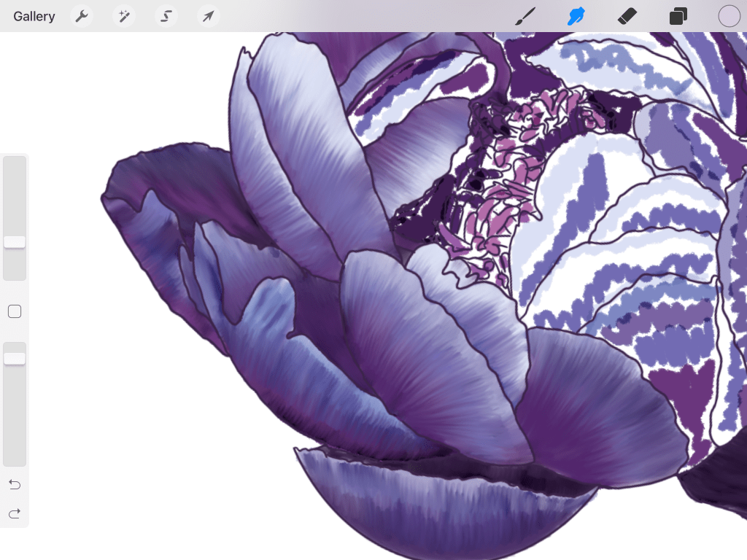
Task: Tap the highlighted Smudge tool
Action: (x=577, y=16)
